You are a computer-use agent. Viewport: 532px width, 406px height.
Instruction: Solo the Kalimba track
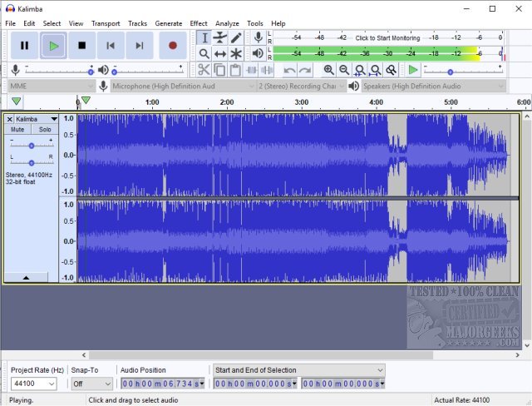pos(45,130)
